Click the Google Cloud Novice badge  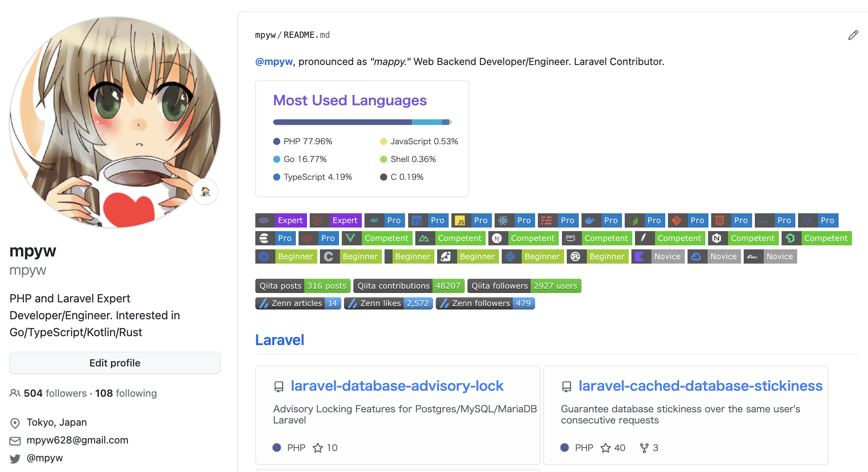click(714, 256)
